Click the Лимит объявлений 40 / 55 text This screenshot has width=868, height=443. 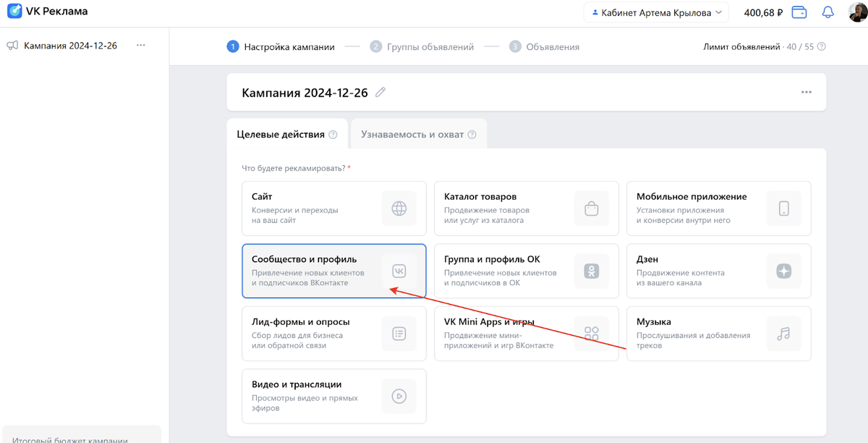(x=759, y=47)
